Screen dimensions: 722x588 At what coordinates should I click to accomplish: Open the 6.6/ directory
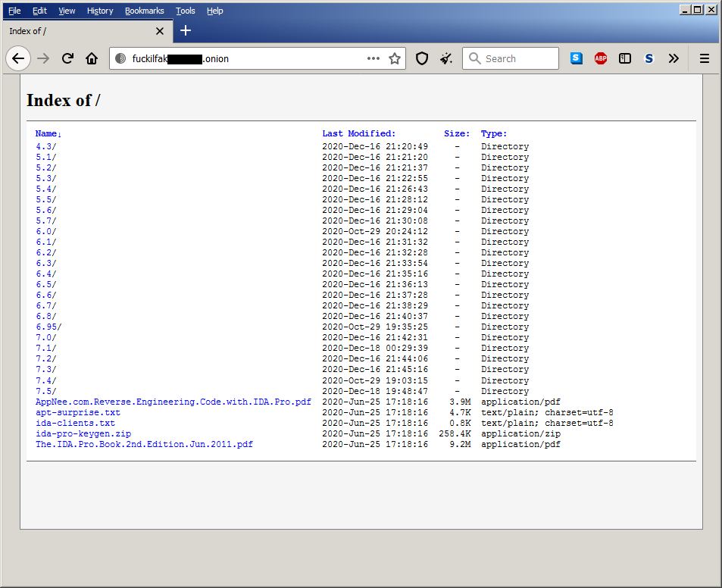click(x=46, y=295)
